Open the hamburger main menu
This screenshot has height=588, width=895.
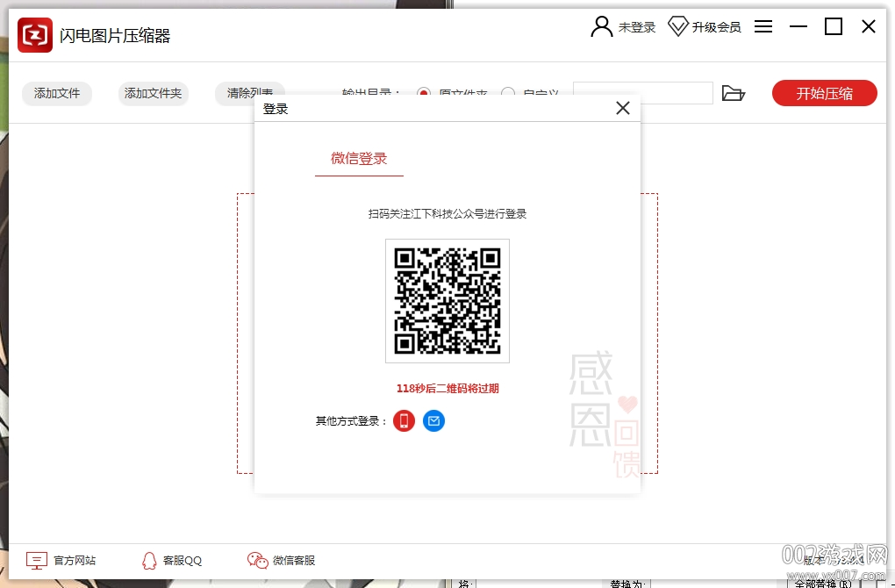click(x=763, y=26)
